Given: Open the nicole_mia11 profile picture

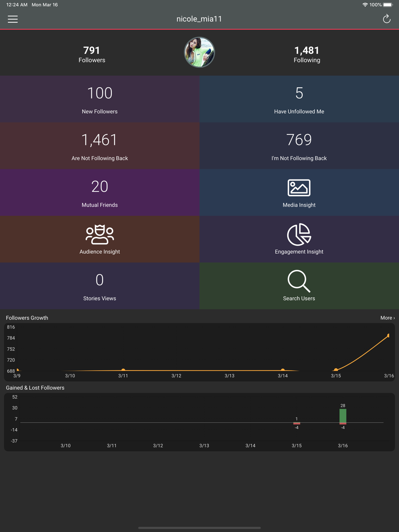Looking at the screenshot, I should [199, 52].
